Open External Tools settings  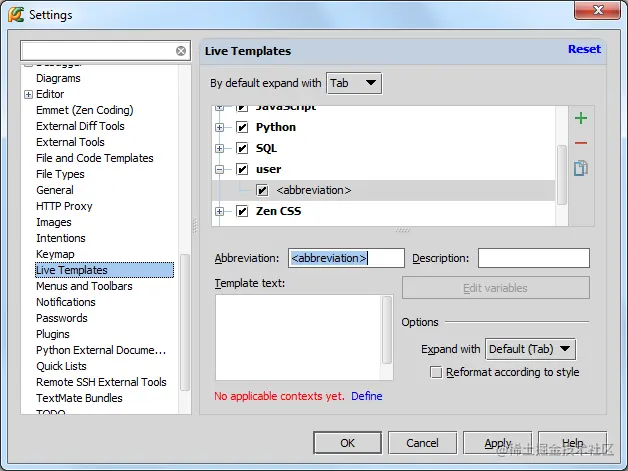pyautogui.click(x=70, y=142)
